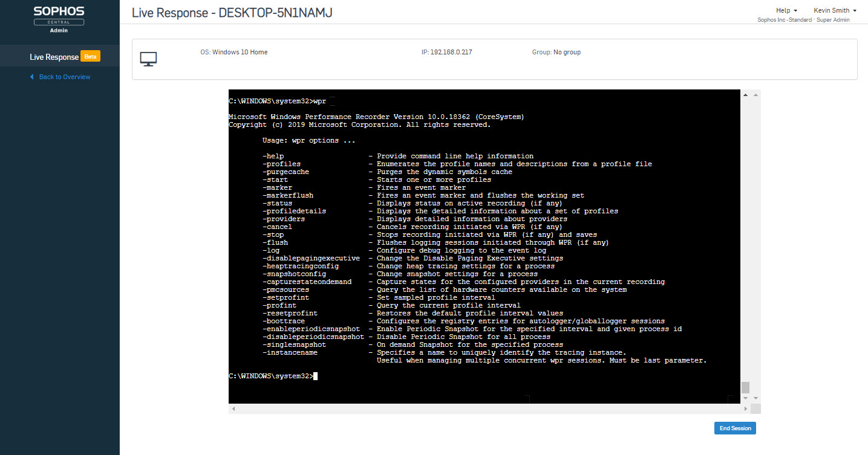The height and width of the screenshot is (455, 868).
Task: Click the -enableperiodicsnapshot option in terminal
Action: (x=311, y=329)
